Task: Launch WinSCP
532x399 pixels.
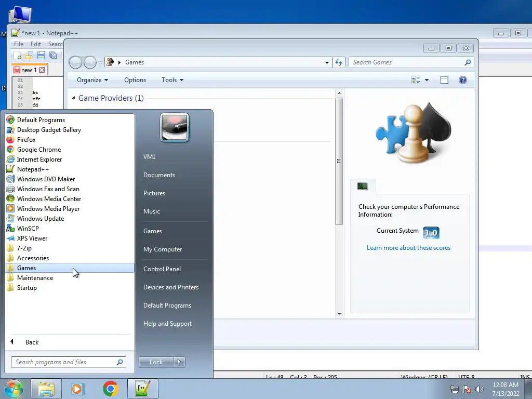Action: (70, 228)
